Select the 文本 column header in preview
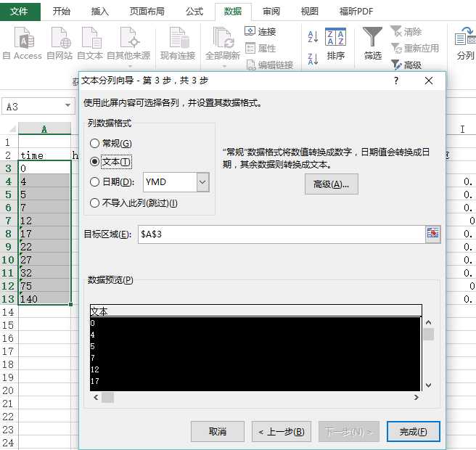The image size is (476, 450). [256, 311]
